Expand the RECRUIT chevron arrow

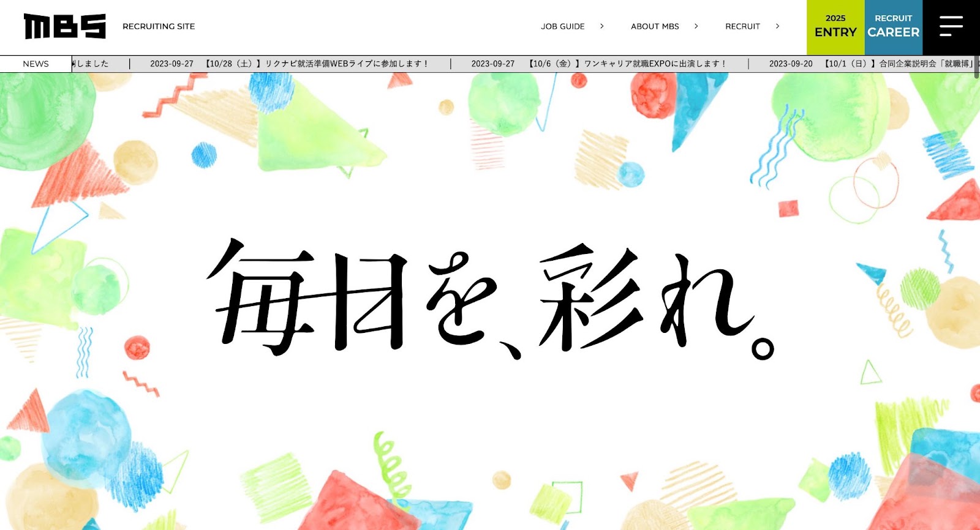tap(778, 26)
